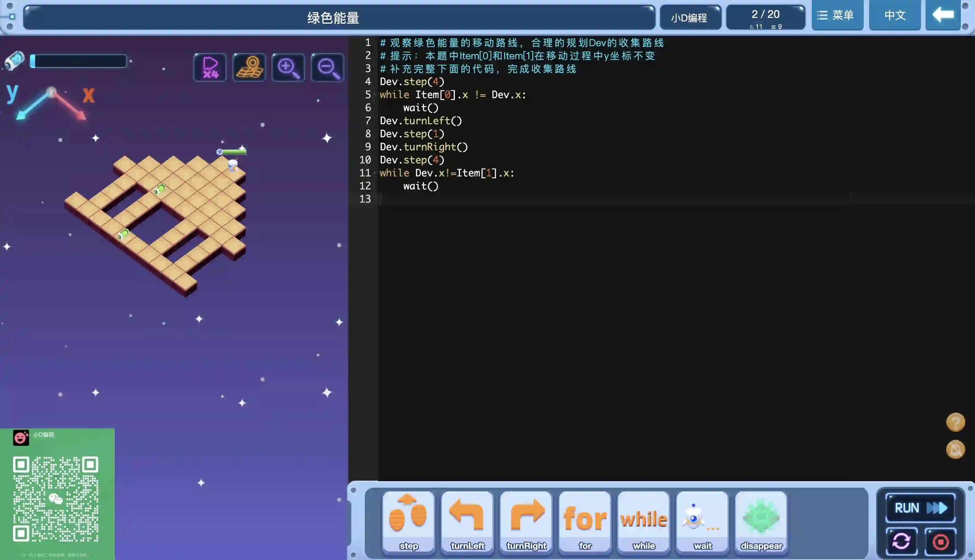Zoom in the game map view
This screenshot has width=975, height=560.
click(x=288, y=67)
